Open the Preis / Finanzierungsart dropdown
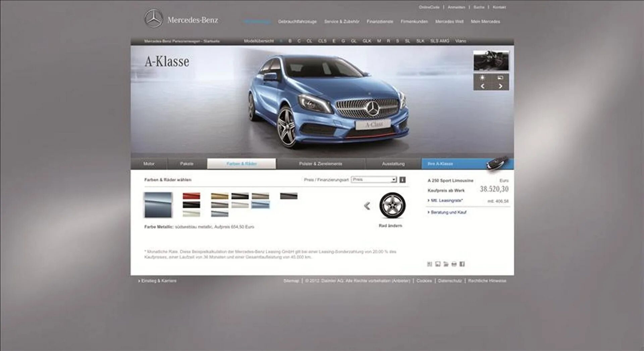This screenshot has height=351, width=644. 374,180
